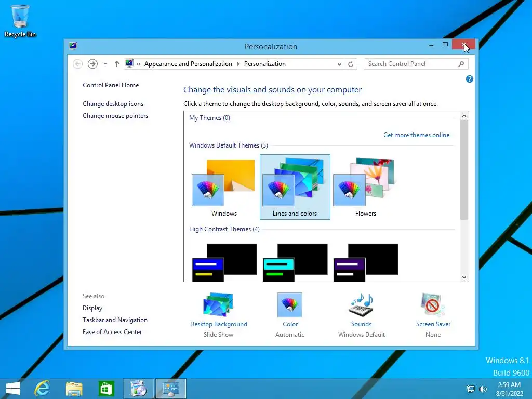Click Get more themes online
This screenshot has height=399, width=532.
[x=416, y=135]
